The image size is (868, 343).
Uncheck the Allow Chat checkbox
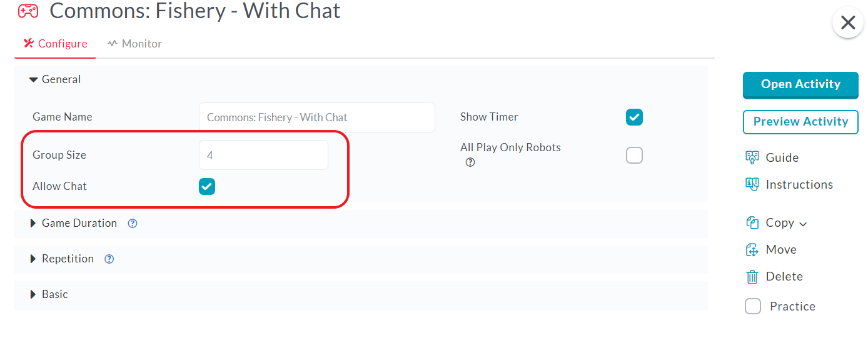point(207,186)
